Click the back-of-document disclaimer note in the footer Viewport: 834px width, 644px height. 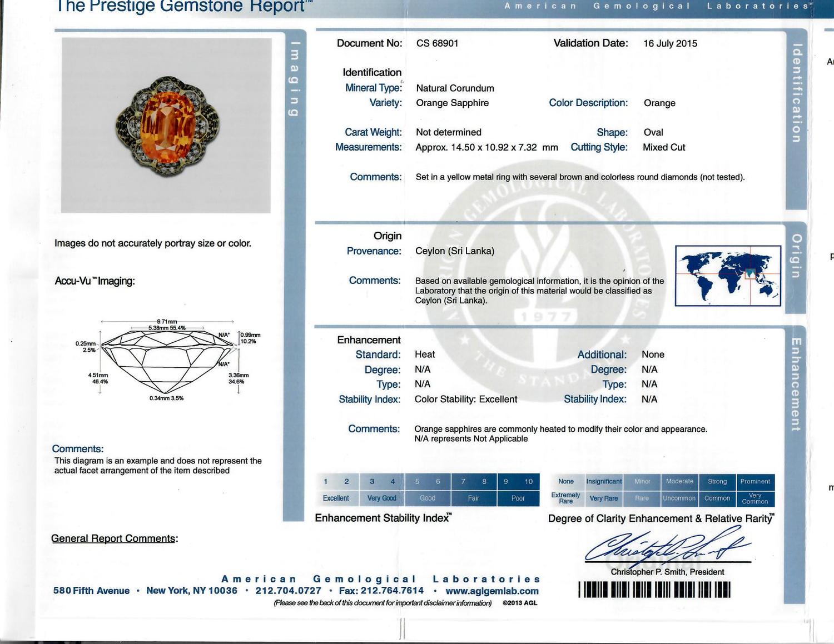pyautogui.click(x=383, y=603)
